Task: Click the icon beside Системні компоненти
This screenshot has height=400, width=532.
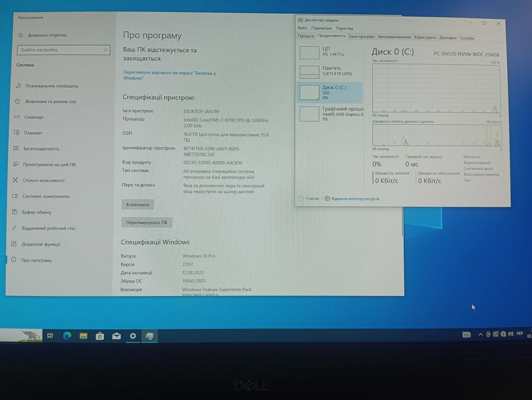Action: click(15, 196)
